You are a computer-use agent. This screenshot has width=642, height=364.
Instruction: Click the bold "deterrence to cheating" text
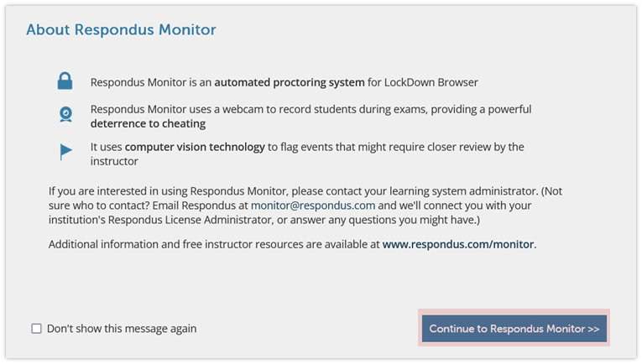pyautogui.click(x=149, y=123)
